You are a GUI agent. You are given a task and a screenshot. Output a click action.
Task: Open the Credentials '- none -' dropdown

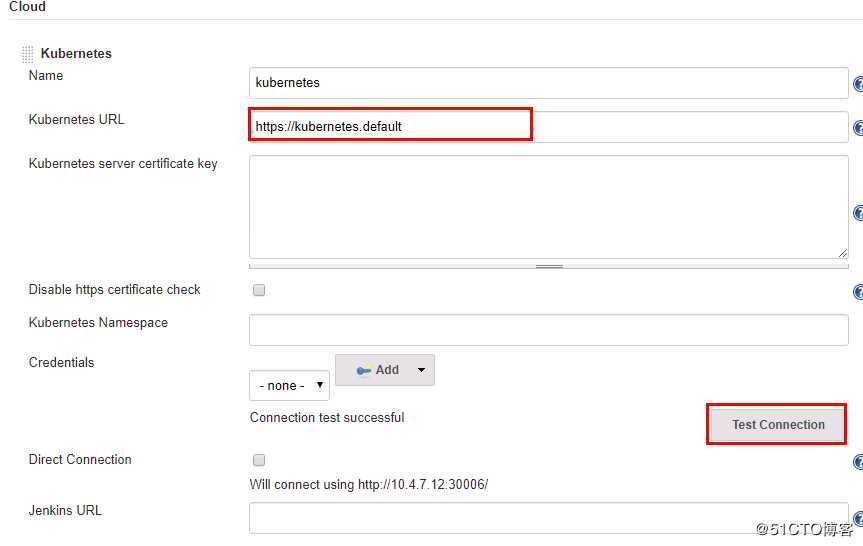(x=289, y=385)
